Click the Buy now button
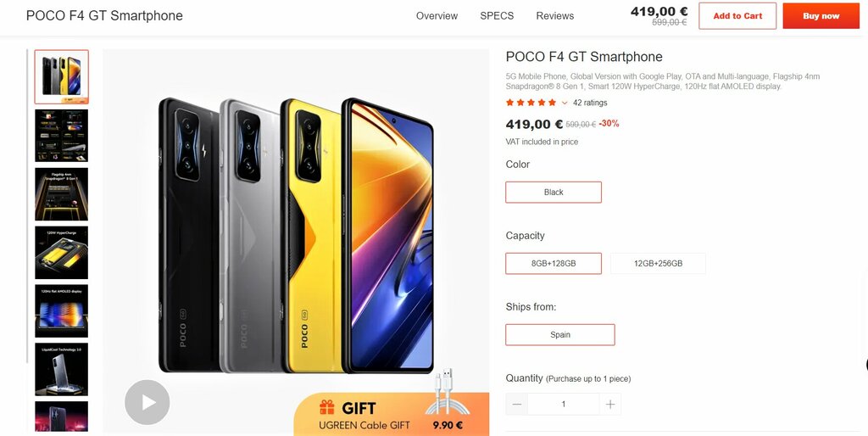Image resolution: width=868 pixels, height=436 pixels. point(821,16)
